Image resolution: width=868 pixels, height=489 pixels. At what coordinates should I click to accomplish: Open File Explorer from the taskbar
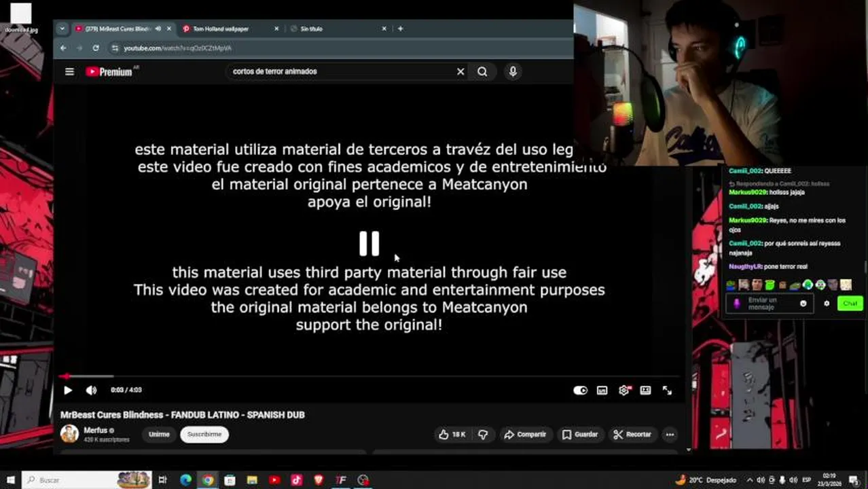click(x=252, y=480)
